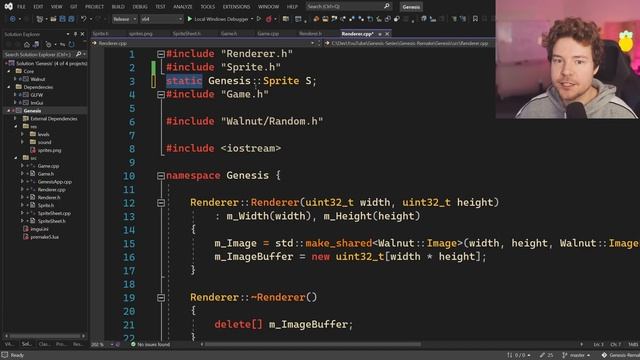The width and height of the screenshot is (640, 360).
Task: Switch to the Game.cpp tab
Action: tap(268, 33)
